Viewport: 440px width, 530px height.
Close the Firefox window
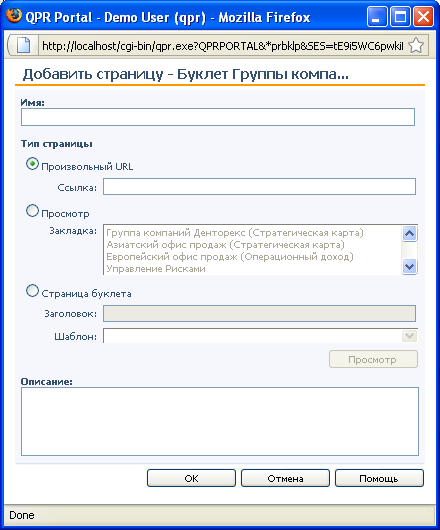423,17
